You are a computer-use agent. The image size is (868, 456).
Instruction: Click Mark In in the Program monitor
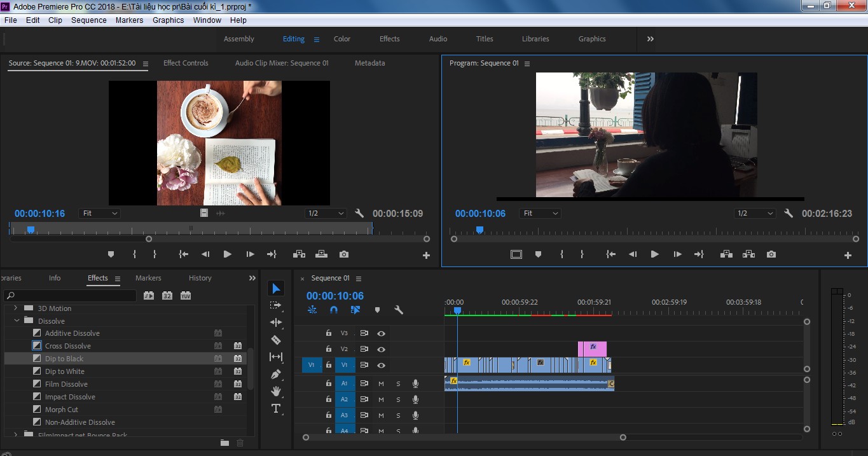(x=561, y=254)
